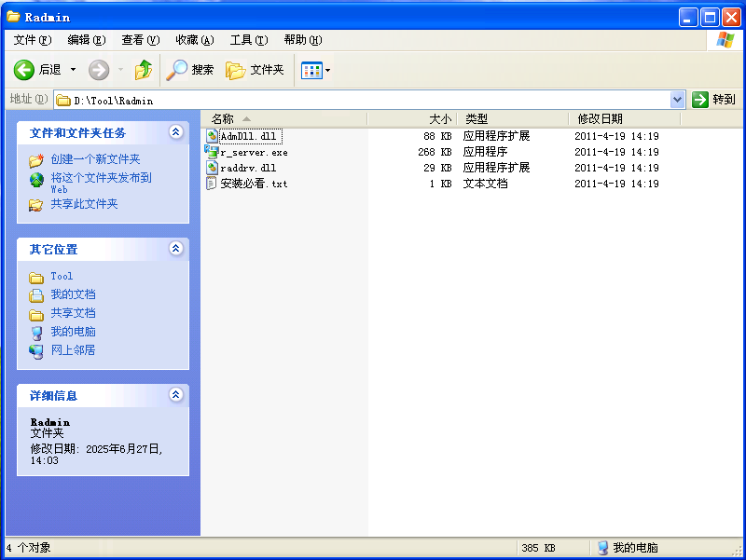The image size is (746, 560).
Task: Click the green 转到 arrow icon
Action: point(700,100)
